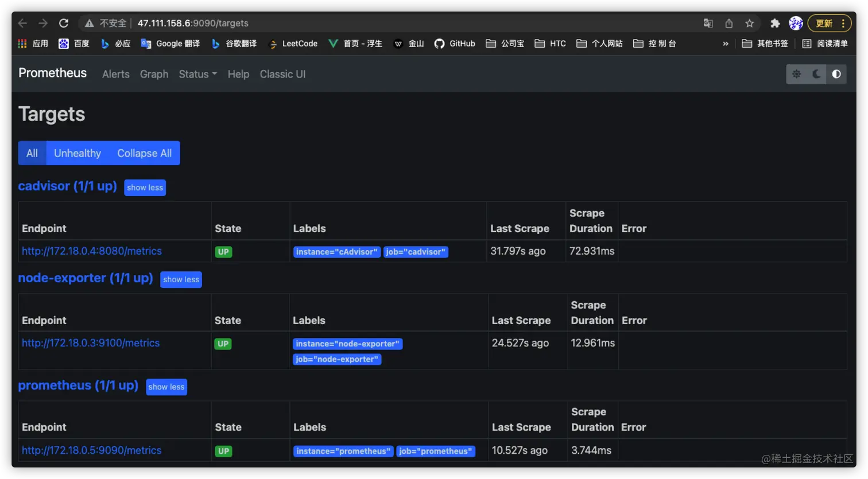The height and width of the screenshot is (479, 868).
Task: Open the apps grid bookmark 应用
Action: pos(33,44)
